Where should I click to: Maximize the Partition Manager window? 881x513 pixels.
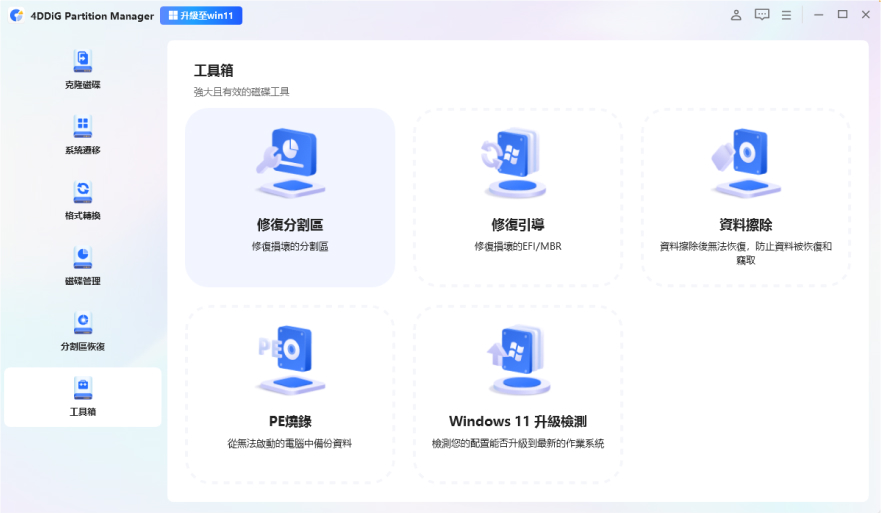[842, 15]
